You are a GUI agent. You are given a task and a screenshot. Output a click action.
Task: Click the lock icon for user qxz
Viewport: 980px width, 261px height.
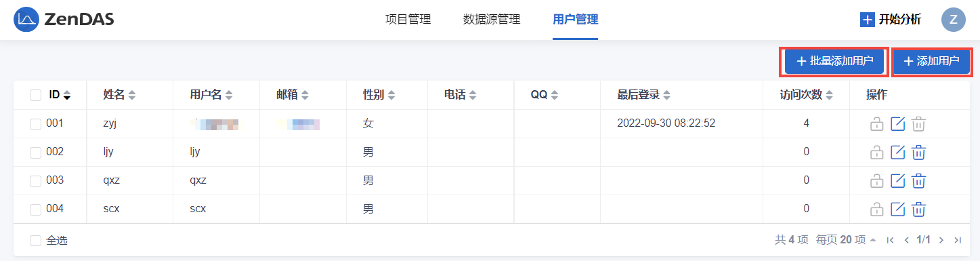click(876, 181)
